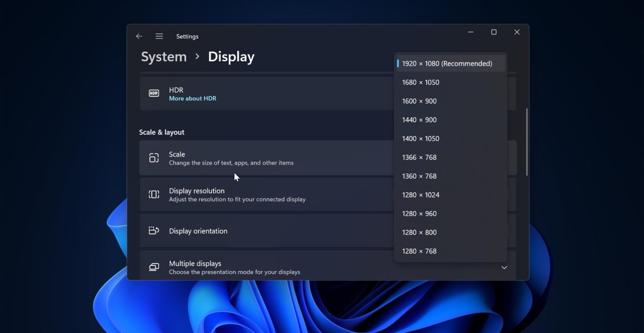Screen dimensions: 644x333
Task: Click the back arrow in Settings
Action: [x=139, y=36]
